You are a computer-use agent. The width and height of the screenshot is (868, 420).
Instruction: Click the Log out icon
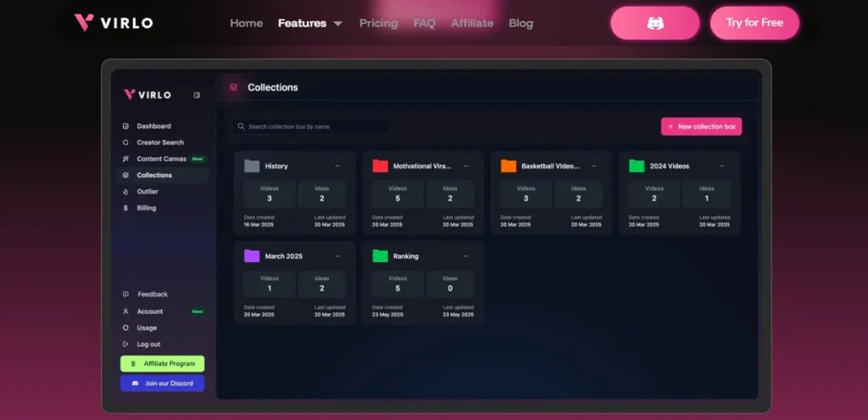click(125, 344)
